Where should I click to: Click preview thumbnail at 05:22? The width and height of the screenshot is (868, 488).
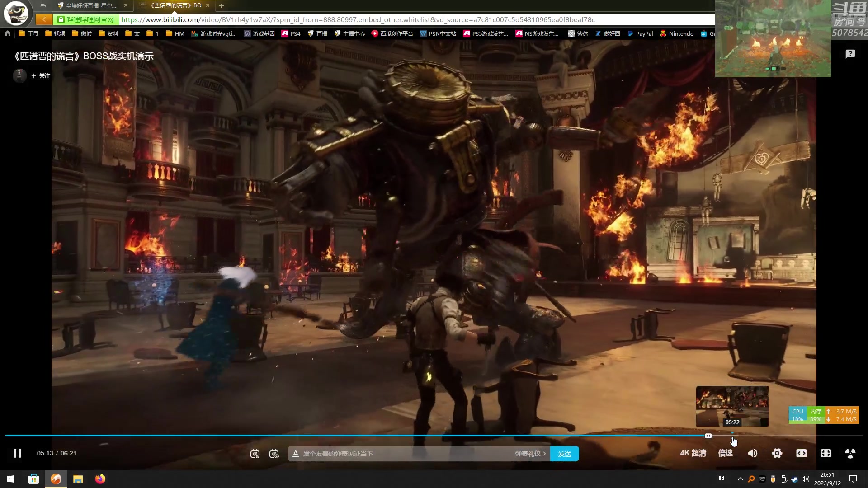(x=732, y=406)
